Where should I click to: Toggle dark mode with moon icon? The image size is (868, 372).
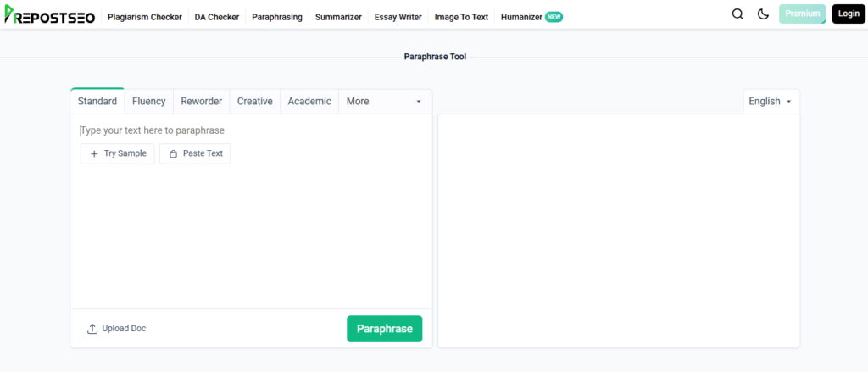coord(763,14)
